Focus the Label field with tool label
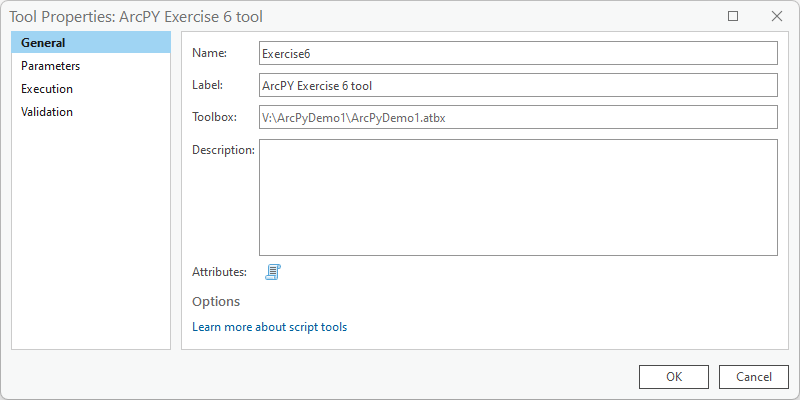The width and height of the screenshot is (800, 400). [517, 85]
